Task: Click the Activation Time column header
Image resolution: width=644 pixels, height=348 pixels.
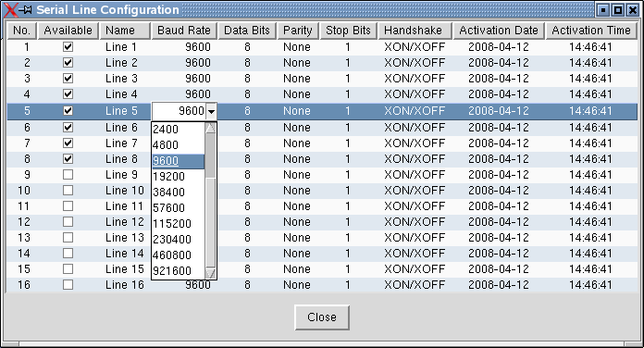Action: click(591, 31)
